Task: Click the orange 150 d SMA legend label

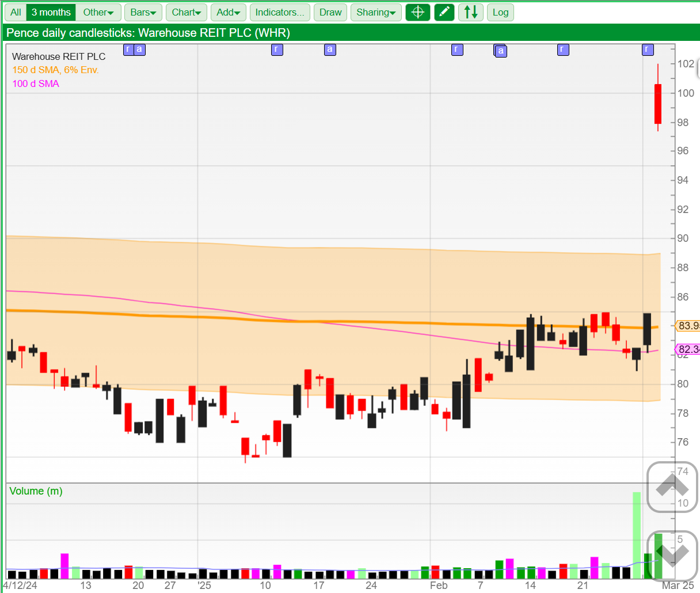Action: pyautogui.click(x=55, y=70)
